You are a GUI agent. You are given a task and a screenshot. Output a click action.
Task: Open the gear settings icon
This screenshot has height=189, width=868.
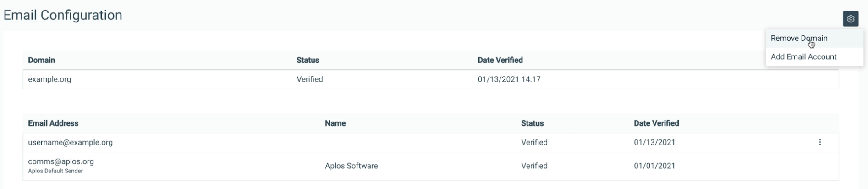[851, 19]
